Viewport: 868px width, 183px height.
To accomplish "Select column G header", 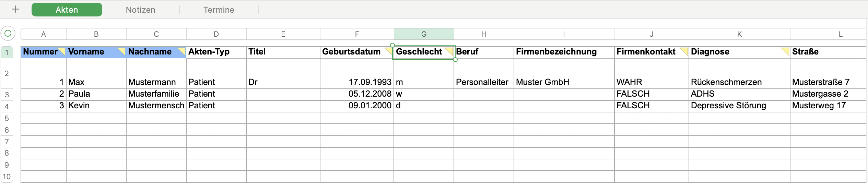I will tap(424, 34).
